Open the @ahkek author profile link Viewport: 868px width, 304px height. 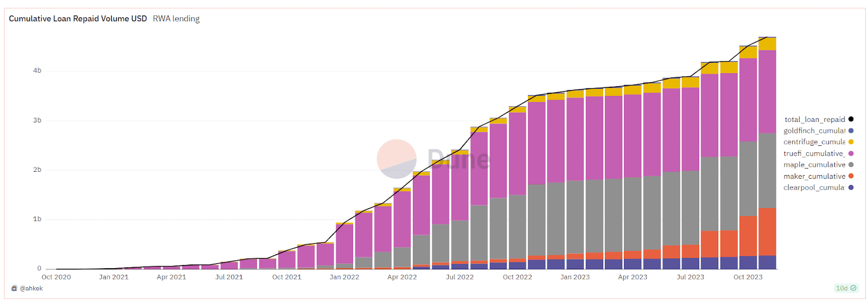point(31,288)
